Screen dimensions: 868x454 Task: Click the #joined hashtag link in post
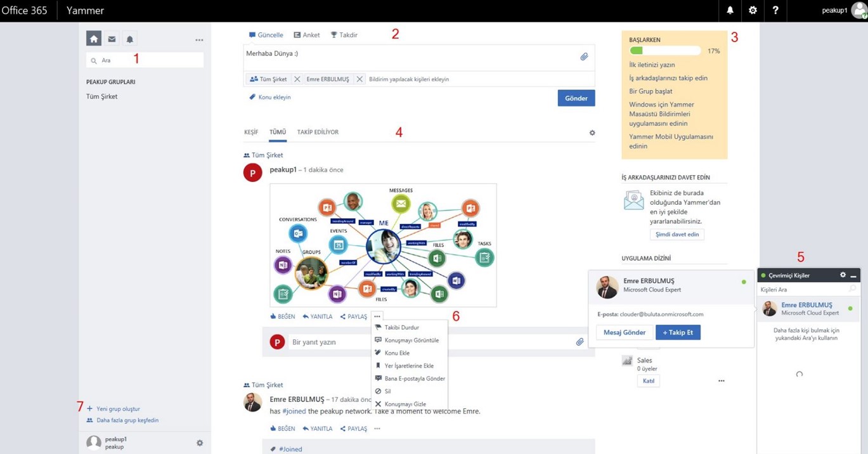[294, 412]
